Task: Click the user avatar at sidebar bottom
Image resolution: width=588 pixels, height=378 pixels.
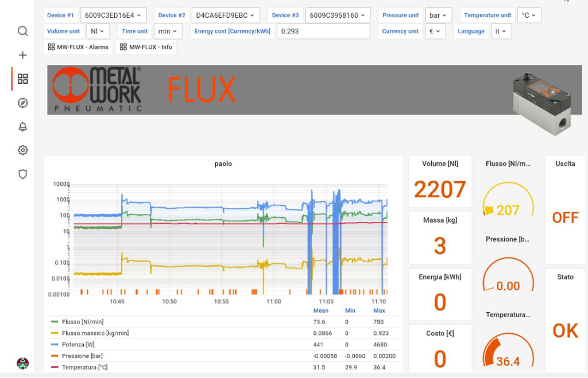Action: coord(22,363)
